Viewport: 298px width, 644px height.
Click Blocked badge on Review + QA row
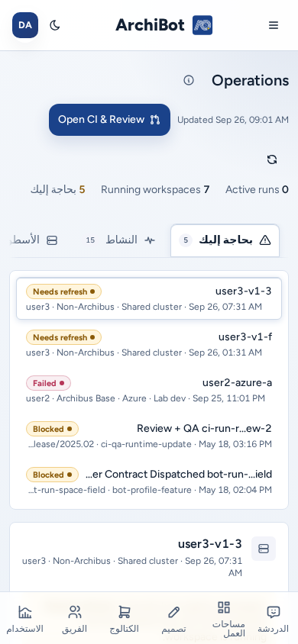pos(52,429)
